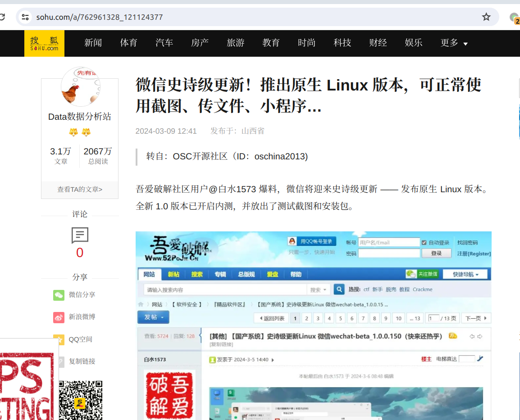This screenshot has height=420, width=520.
Task: Click the comment icon
Action: 80,235
